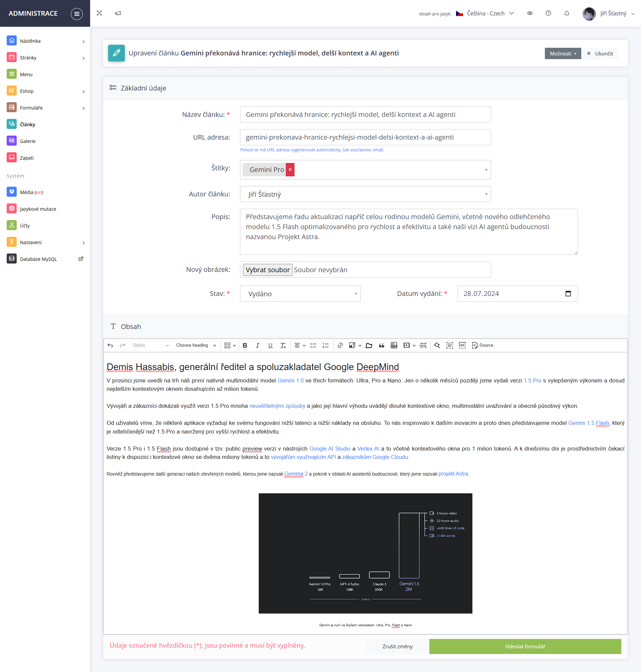
Task: Open the Čeština - Czech language dropdown
Action: click(x=485, y=13)
